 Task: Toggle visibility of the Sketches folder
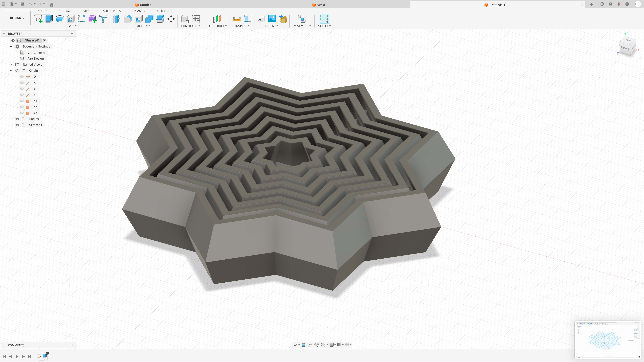[17, 125]
